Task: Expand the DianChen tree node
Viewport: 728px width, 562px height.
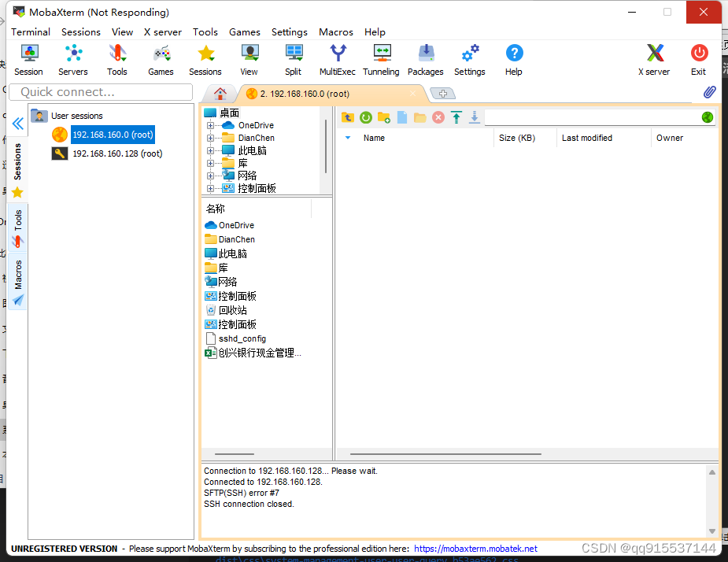Action: (210, 138)
